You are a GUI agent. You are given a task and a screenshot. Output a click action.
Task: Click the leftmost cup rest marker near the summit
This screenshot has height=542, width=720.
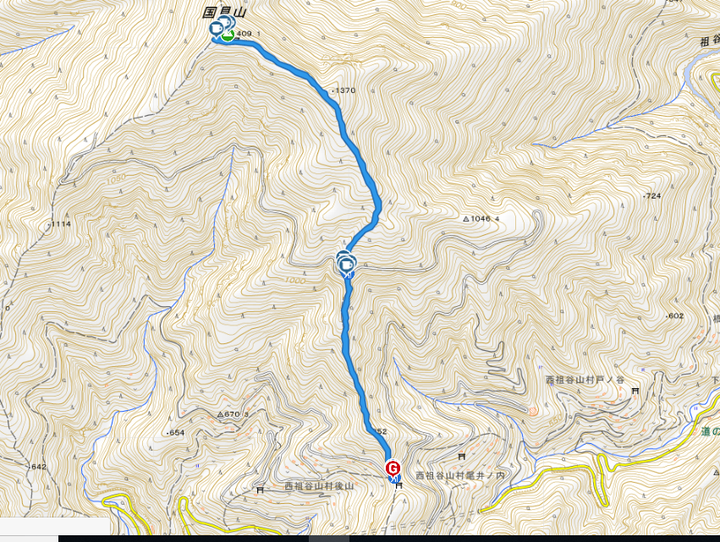pyautogui.click(x=215, y=29)
